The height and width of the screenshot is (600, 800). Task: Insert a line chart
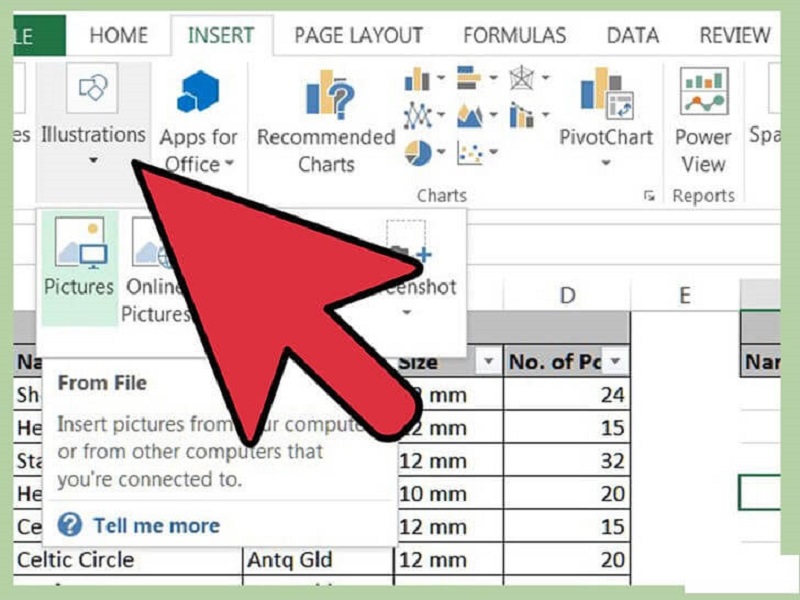coord(418,116)
